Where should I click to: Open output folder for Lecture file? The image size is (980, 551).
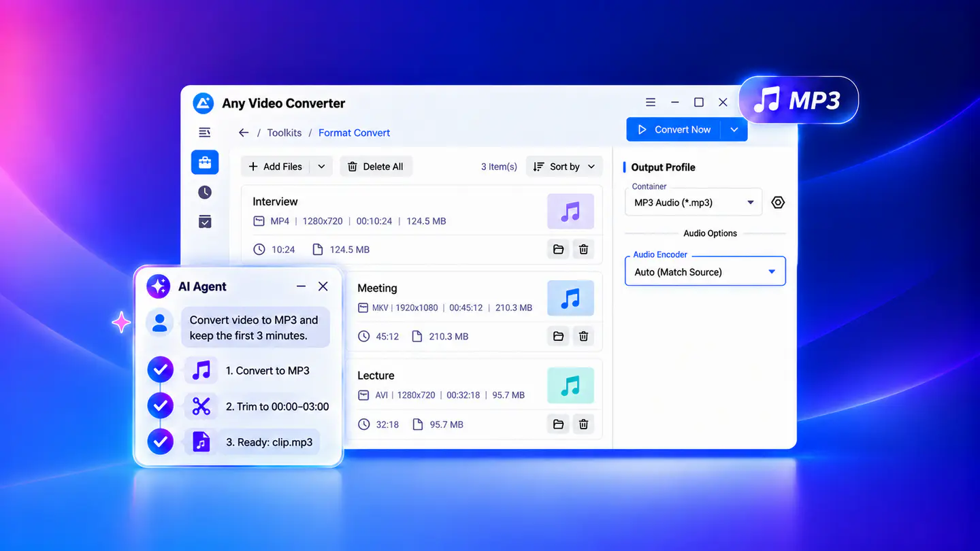pos(558,424)
